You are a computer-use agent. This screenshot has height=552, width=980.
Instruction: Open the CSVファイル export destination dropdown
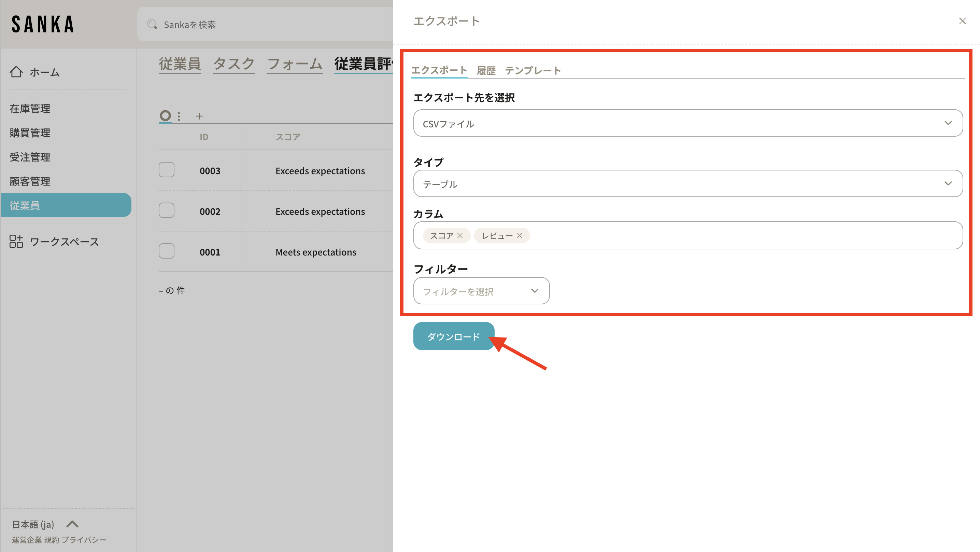[x=687, y=123]
